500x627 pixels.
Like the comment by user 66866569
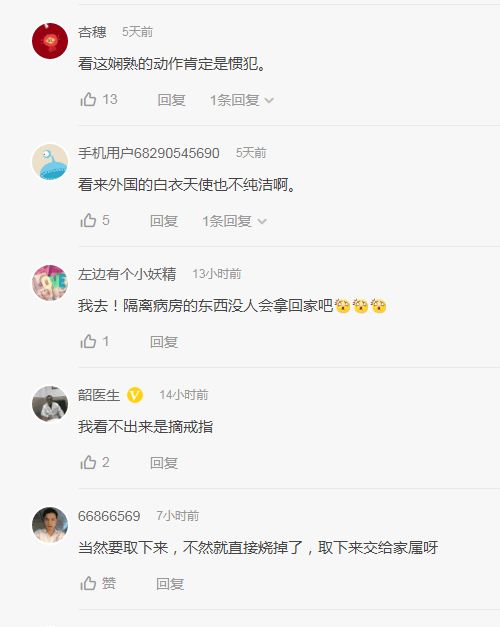tap(98, 584)
